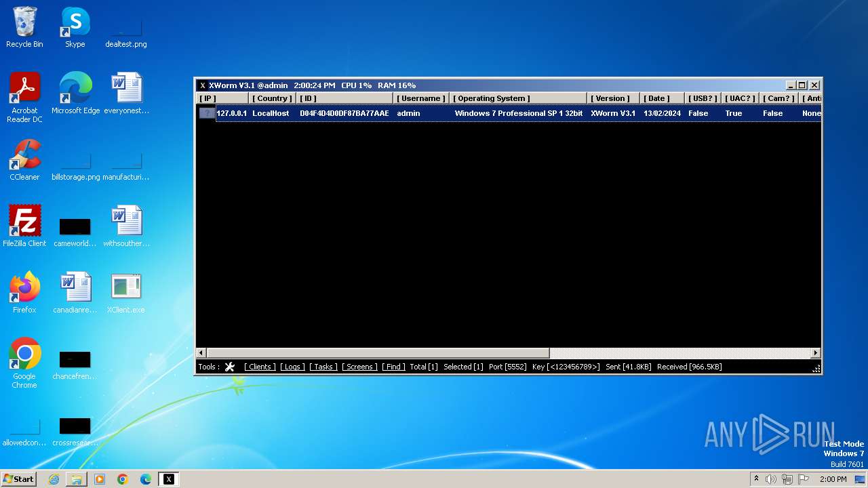This screenshot has height=488, width=868.
Task: Click the 2:00 PM taskbar clock
Action: coord(833,479)
